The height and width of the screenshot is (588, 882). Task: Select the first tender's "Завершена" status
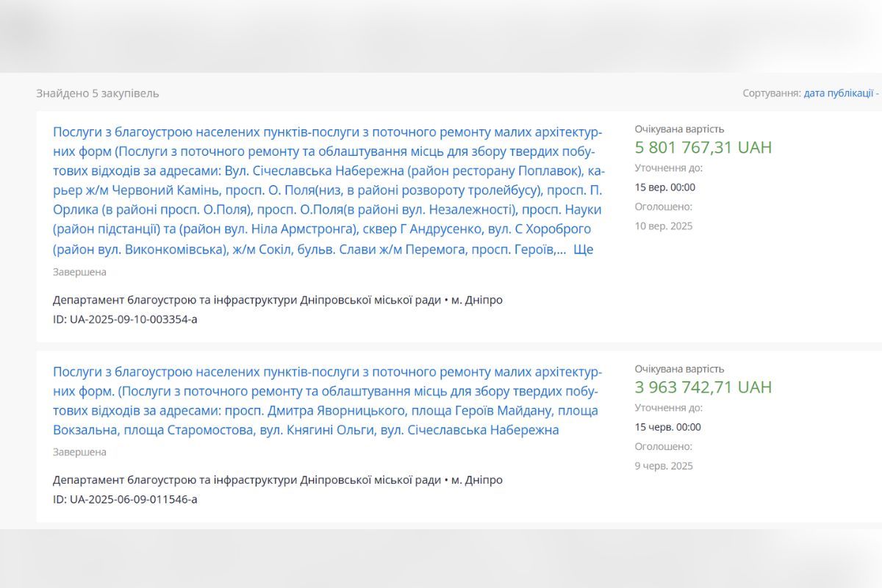79,272
